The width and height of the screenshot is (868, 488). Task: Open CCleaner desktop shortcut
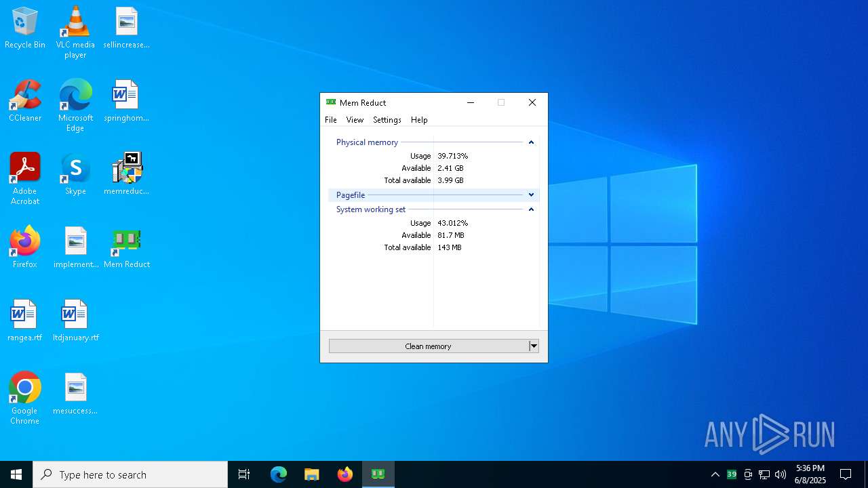[x=25, y=102]
